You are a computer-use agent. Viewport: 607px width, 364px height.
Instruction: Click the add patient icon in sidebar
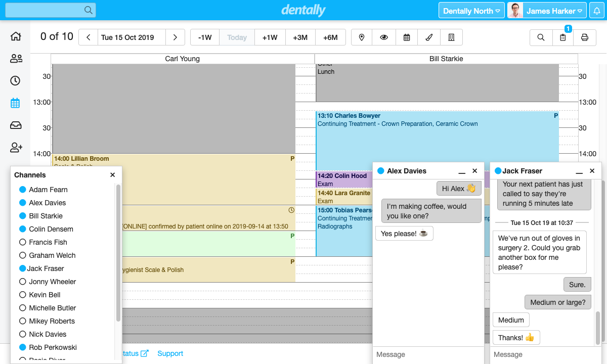(16, 148)
